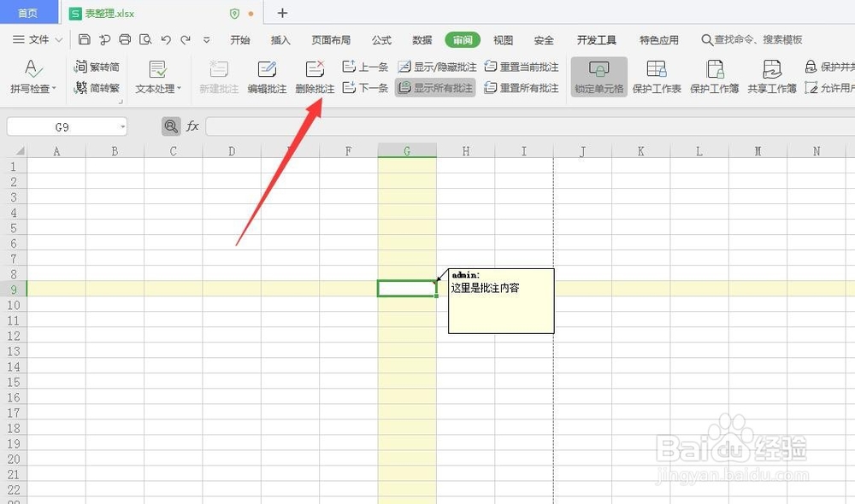This screenshot has height=504, width=855.
Task: Click the Redo arrow icon
Action: [x=186, y=40]
